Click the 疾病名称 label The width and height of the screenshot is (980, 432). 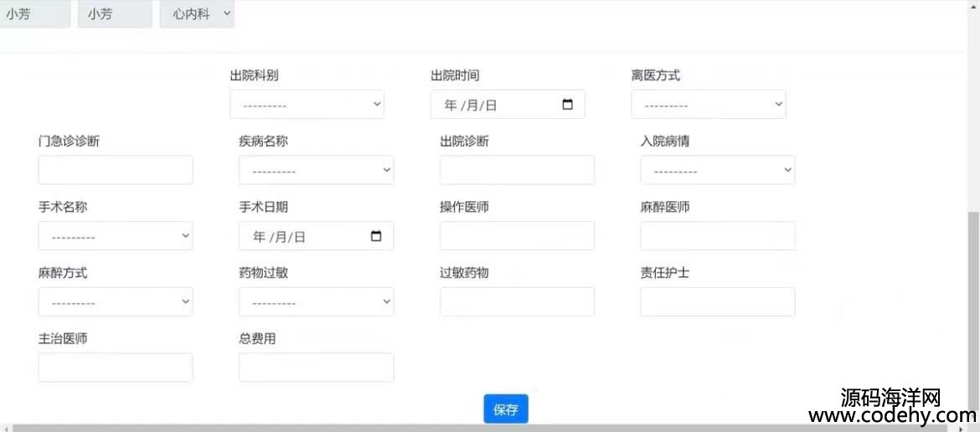tap(263, 141)
